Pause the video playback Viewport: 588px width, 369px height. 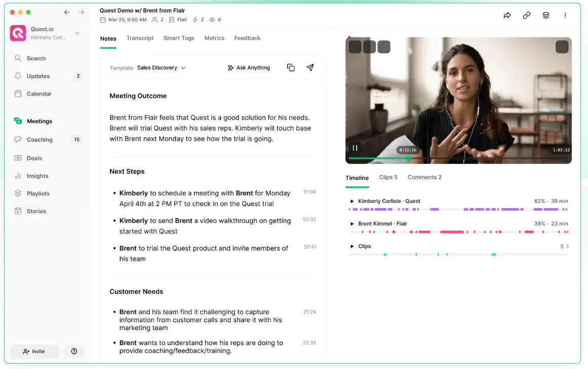coord(355,148)
